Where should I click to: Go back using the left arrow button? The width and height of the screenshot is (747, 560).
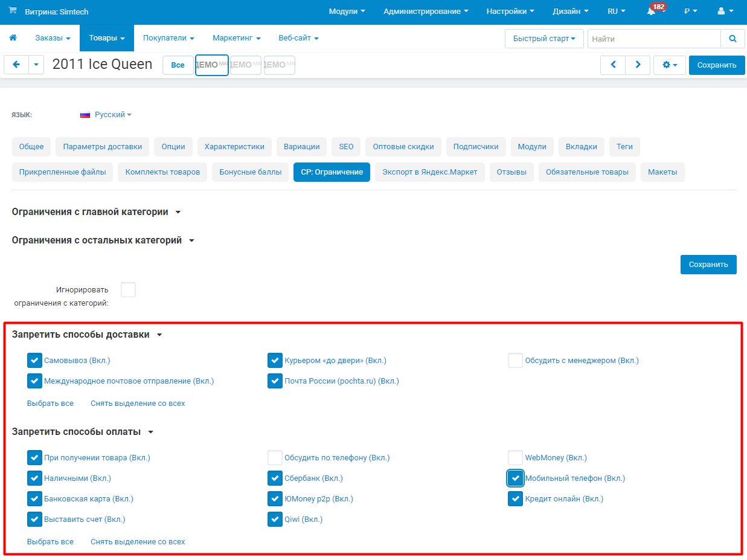(16, 65)
